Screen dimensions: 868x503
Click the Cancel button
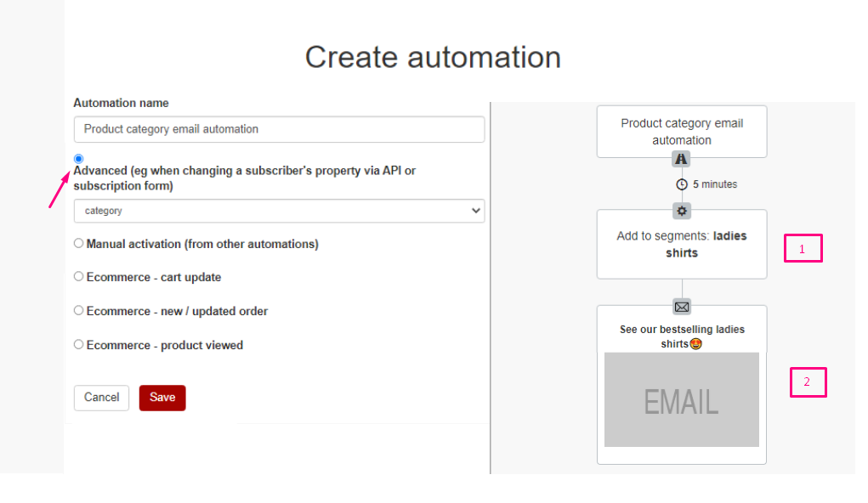[x=101, y=398]
